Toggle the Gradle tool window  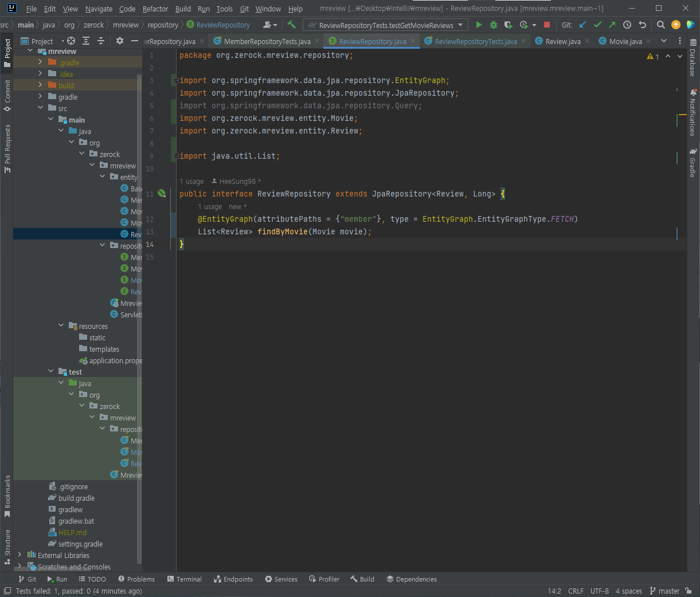(x=693, y=163)
